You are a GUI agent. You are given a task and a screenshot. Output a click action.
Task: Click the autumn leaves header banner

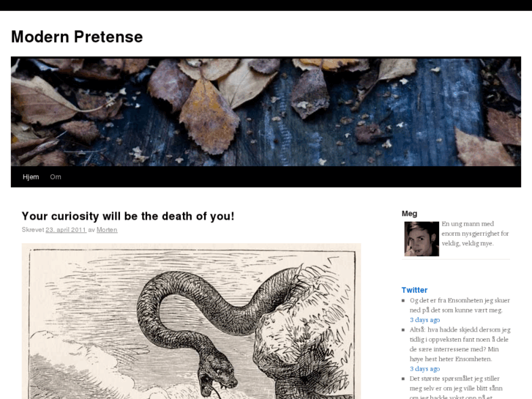(266, 111)
